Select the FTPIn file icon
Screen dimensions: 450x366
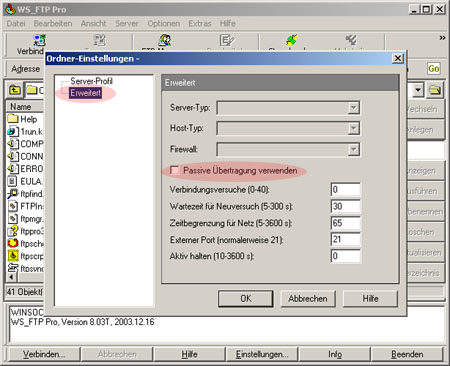click(12, 206)
